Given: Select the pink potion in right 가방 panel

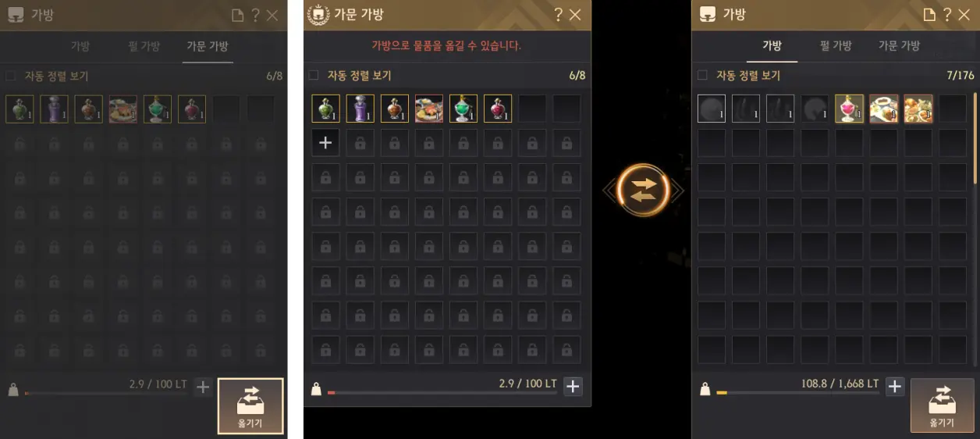Looking at the screenshot, I should (x=849, y=109).
